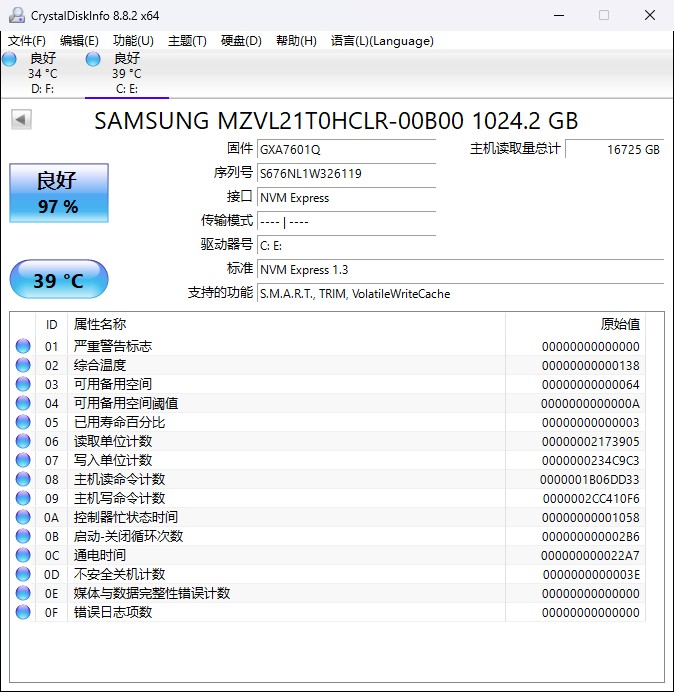Open the 编辑(E) menu
The image size is (674, 692).
(x=79, y=41)
